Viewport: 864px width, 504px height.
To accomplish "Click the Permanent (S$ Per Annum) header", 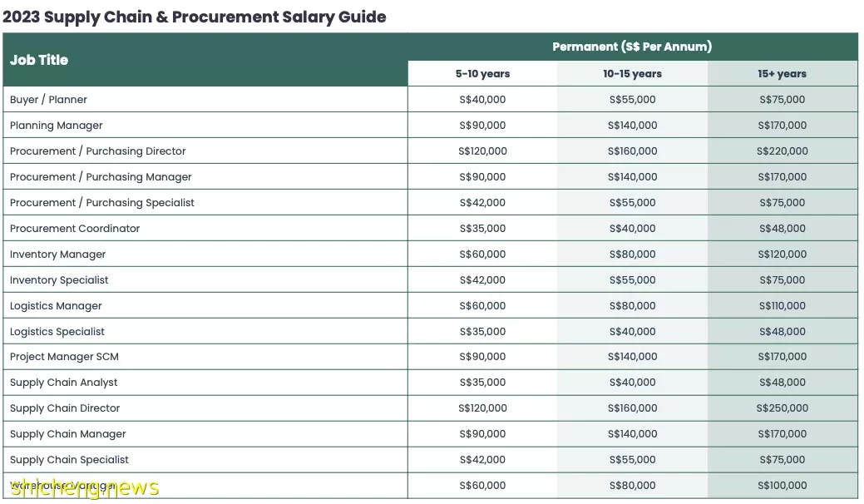I will tap(632, 47).
